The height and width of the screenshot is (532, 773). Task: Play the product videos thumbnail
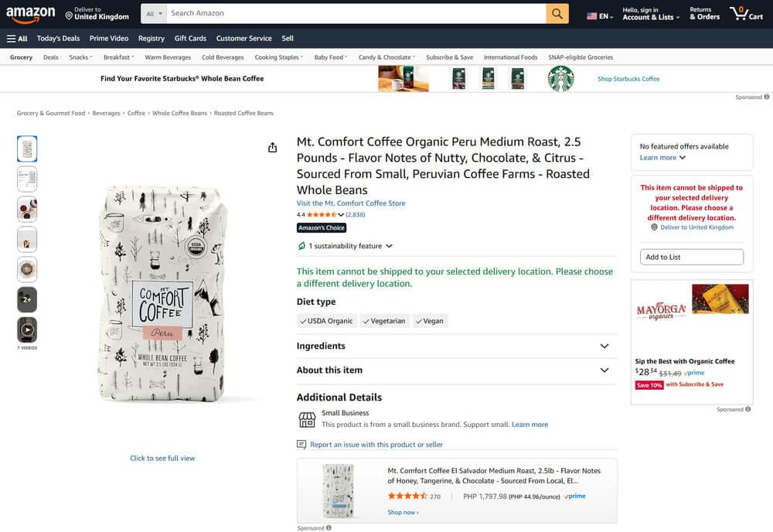pyautogui.click(x=27, y=329)
